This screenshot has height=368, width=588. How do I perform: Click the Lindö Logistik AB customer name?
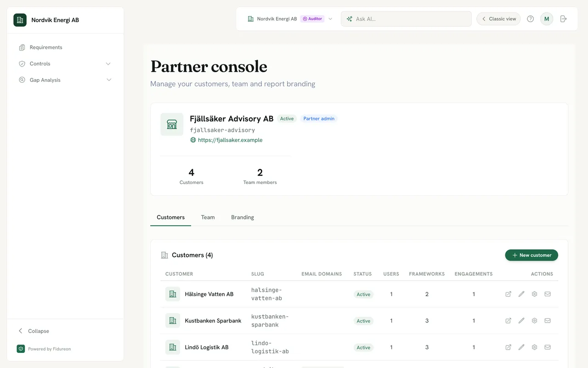(207, 348)
